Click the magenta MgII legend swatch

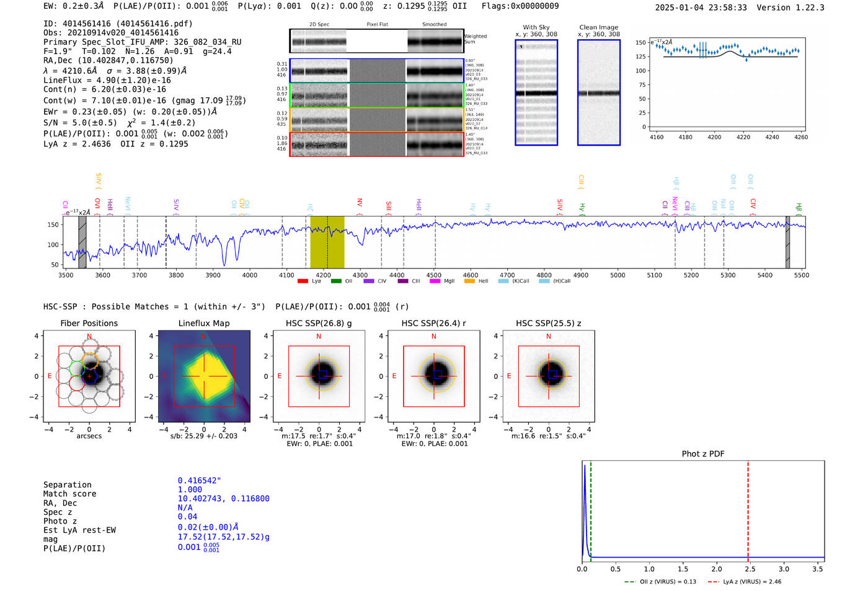435,282
